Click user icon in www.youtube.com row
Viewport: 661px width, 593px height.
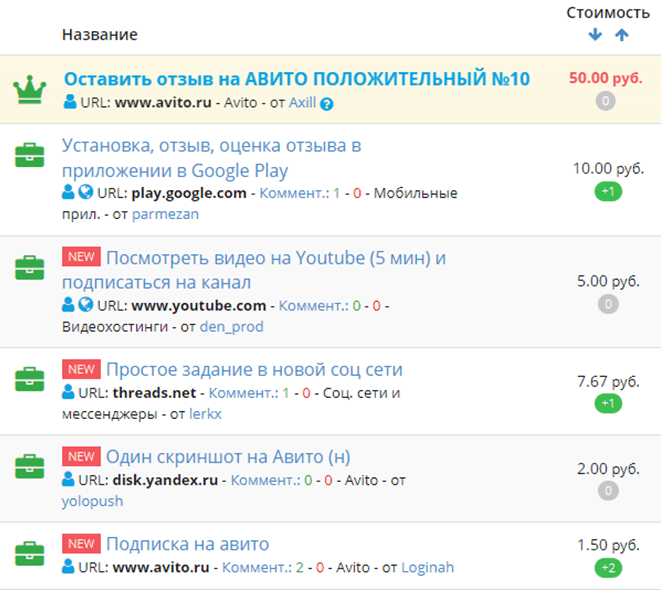click(68, 304)
